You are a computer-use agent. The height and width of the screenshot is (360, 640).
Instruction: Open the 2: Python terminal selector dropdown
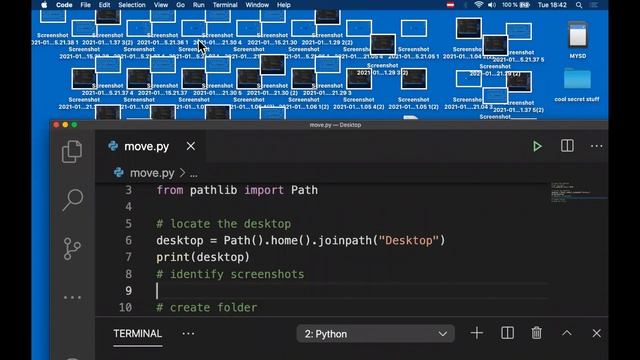point(375,334)
